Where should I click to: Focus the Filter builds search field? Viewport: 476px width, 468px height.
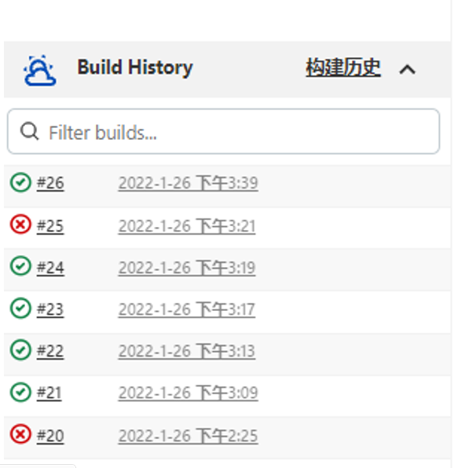coord(236,132)
